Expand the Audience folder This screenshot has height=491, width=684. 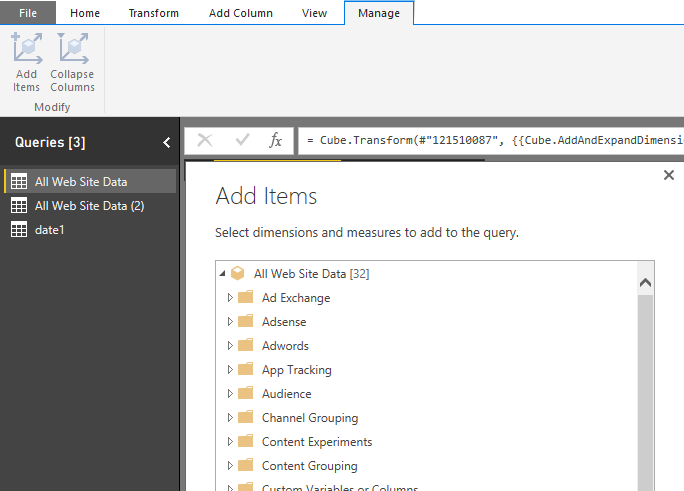coord(230,394)
